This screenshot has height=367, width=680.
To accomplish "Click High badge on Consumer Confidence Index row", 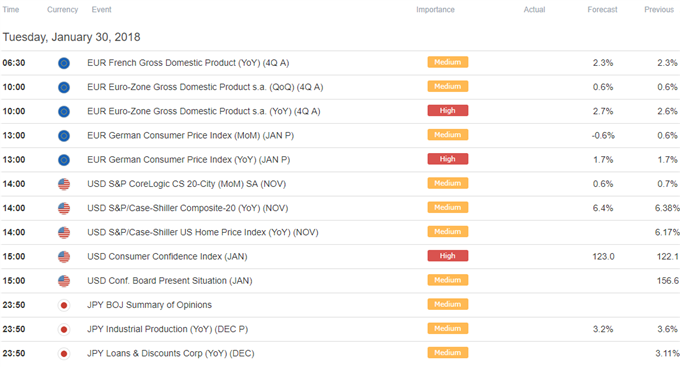I will (448, 256).
